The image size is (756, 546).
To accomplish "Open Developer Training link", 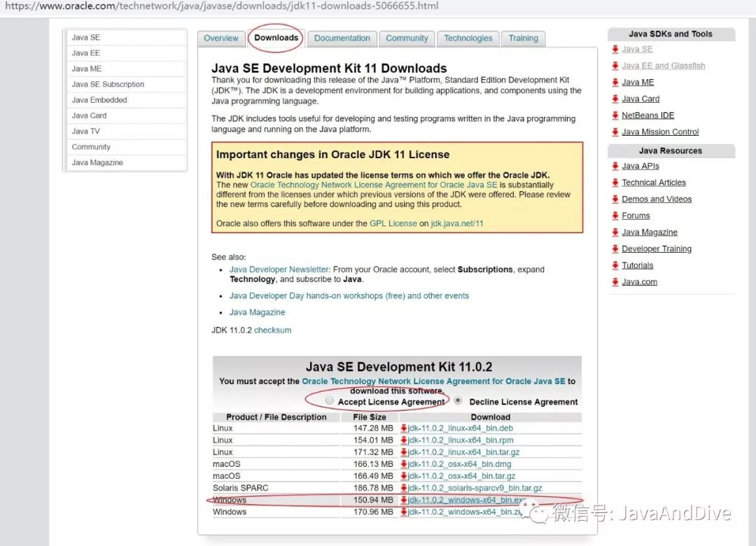I will point(656,249).
